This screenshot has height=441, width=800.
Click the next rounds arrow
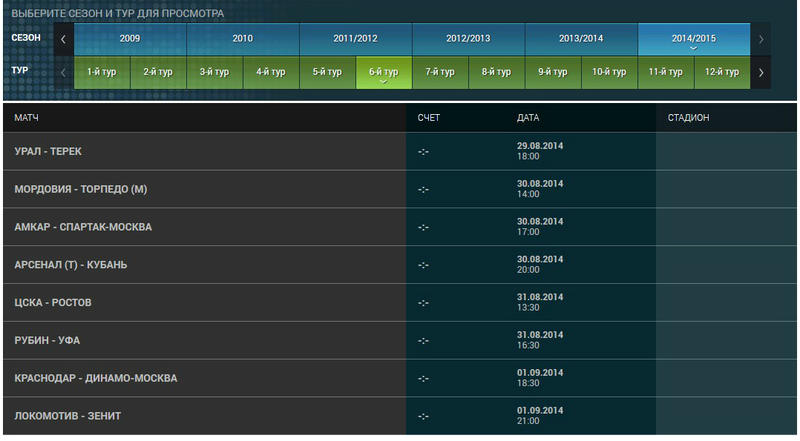point(761,72)
